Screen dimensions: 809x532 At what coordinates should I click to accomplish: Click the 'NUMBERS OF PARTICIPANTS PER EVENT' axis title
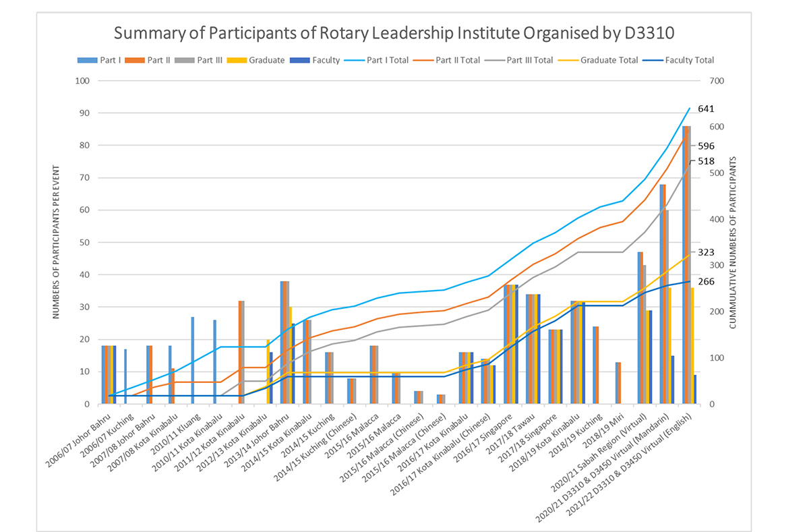pos(57,241)
